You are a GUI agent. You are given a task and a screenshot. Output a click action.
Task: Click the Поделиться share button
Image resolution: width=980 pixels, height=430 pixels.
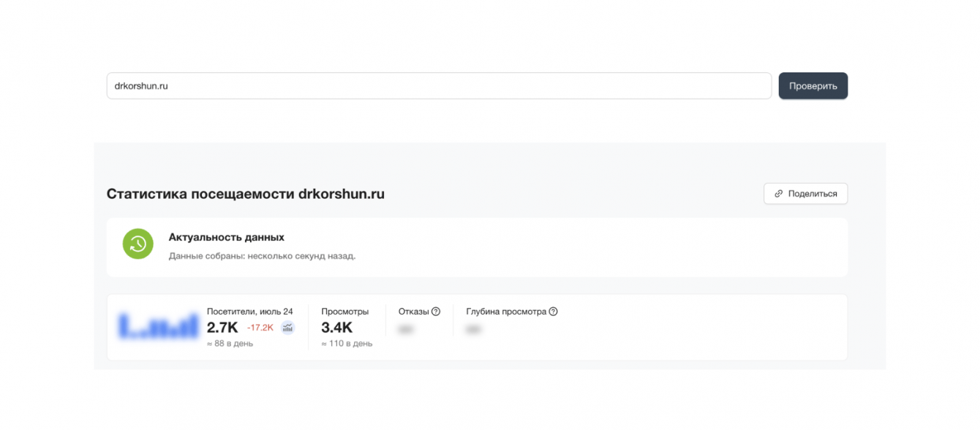[805, 194]
